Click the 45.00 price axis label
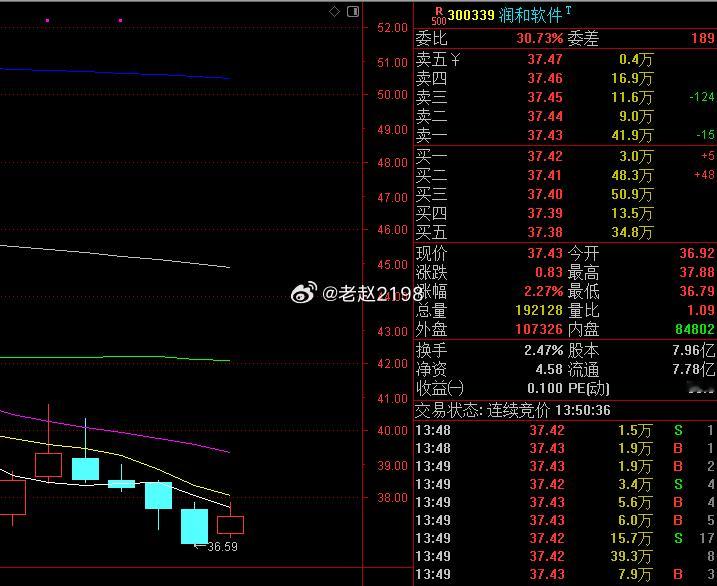Screen dimensions: 717x586 (392, 265)
